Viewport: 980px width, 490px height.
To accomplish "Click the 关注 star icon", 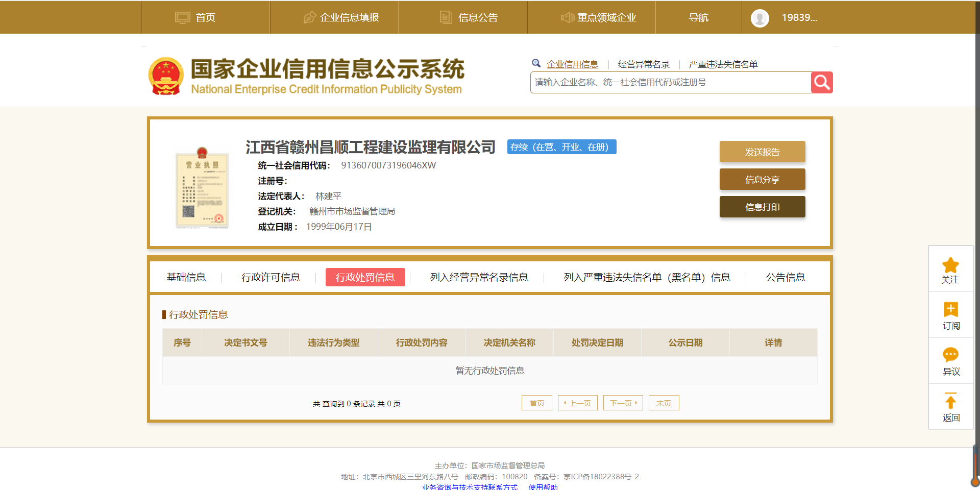I will [x=950, y=265].
